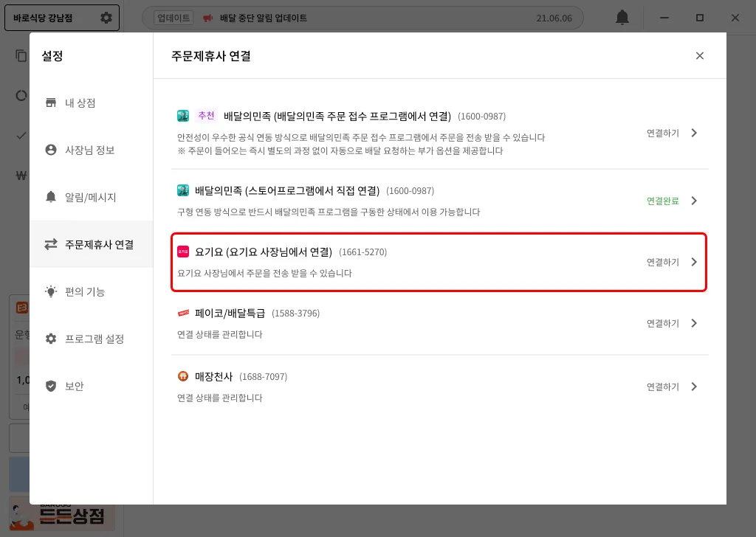
Task: Select the 주문제휴사 연결 menu item
Action: (92, 244)
